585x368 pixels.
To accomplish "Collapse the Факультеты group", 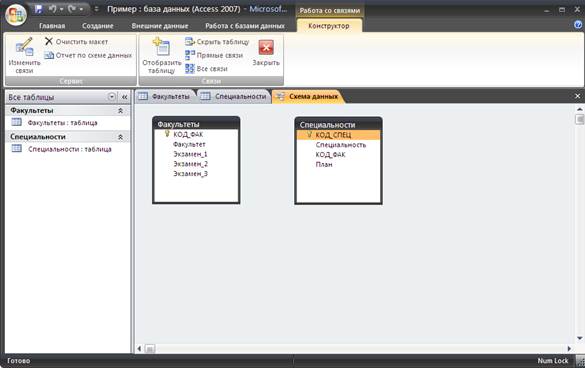I will [x=121, y=111].
